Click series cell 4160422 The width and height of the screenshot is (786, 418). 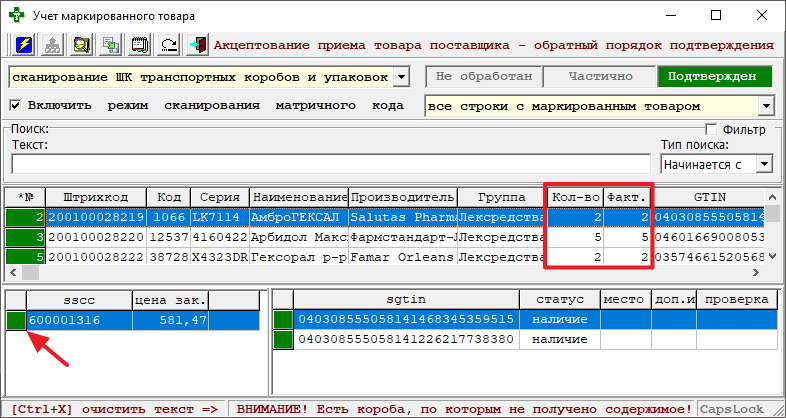[220, 237]
